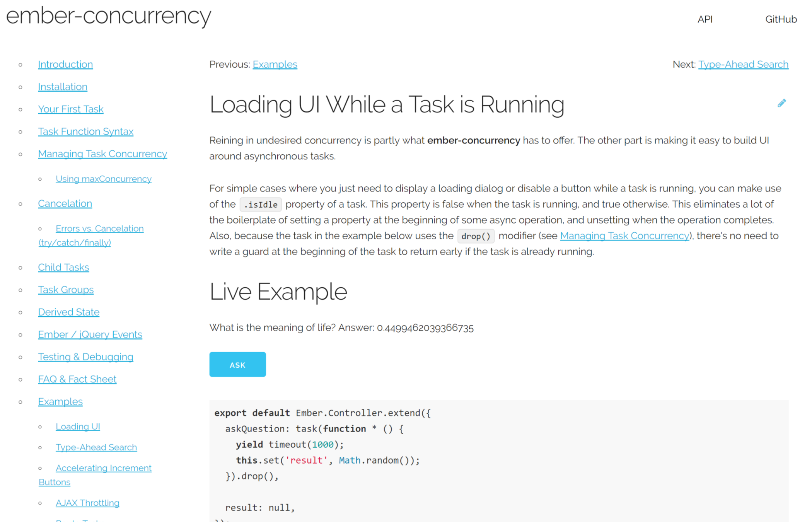Open Errors vs. Cancelation sub-link
The image size is (812, 522).
tap(99, 229)
